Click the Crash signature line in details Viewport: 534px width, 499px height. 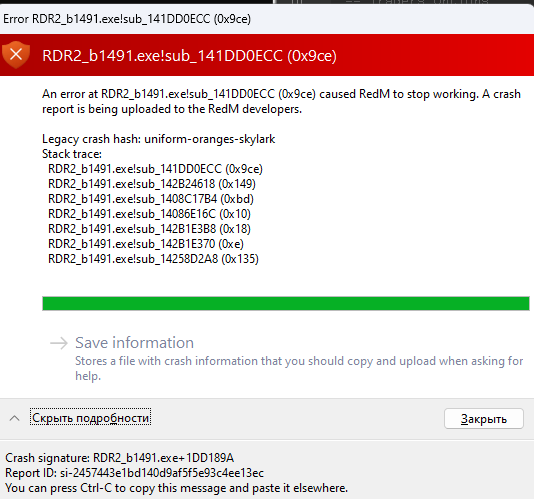pos(120,458)
